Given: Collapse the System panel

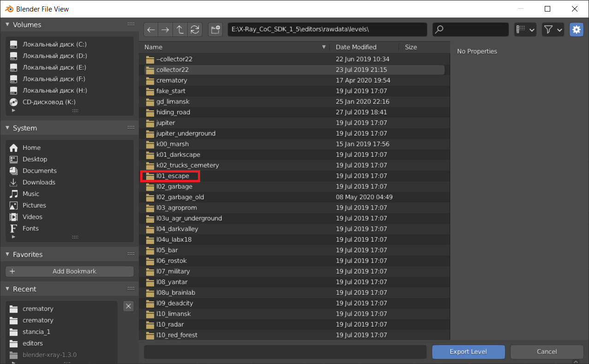Looking at the screenshot, I should (8, 128).
